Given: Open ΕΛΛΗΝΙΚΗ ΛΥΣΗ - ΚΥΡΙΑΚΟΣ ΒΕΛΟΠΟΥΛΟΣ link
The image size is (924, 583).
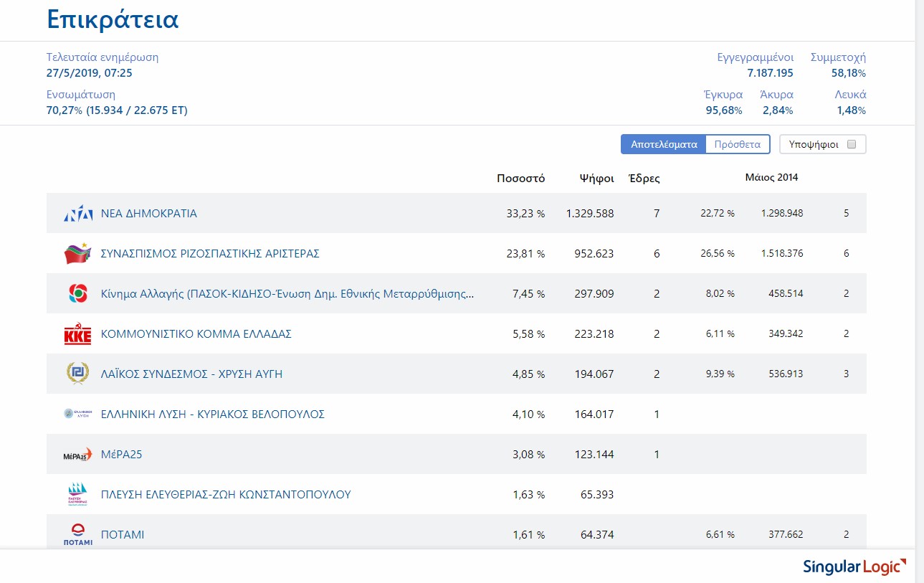Looking at the screenshot, I should [213, 414].
